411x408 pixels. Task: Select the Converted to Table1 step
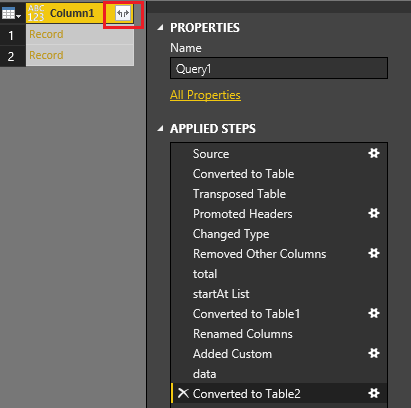pos(279,314)
